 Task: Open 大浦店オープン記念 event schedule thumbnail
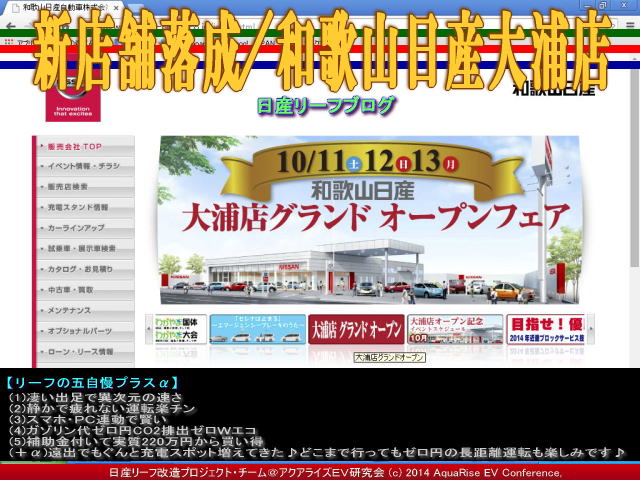point(455,329)
